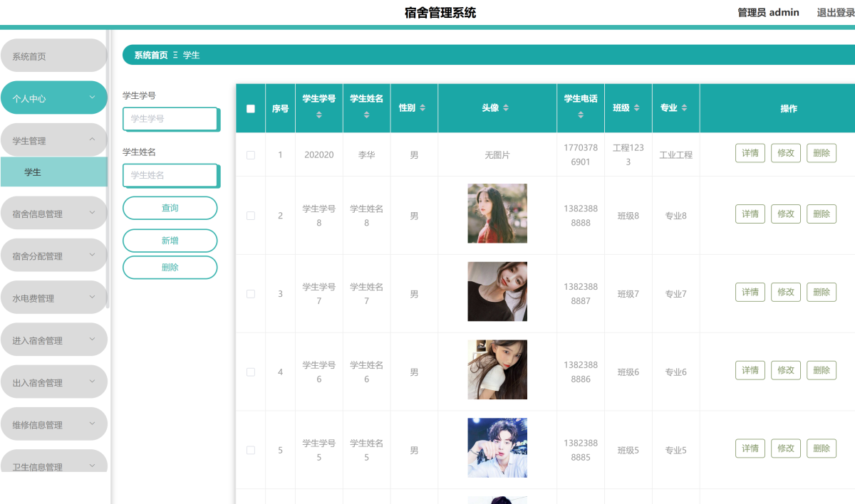Click the 查询 search button
The height and width of the screenshot is (504, 855).
pos(170,208)
